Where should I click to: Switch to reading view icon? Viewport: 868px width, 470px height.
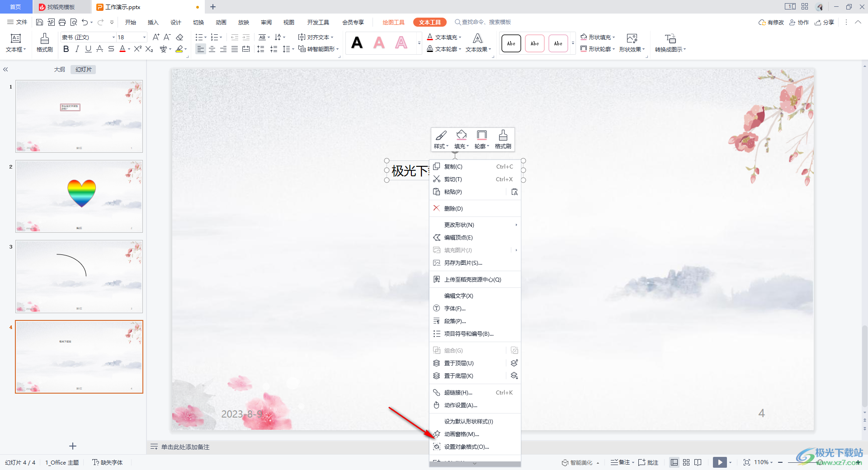click(x=698, y=462)
